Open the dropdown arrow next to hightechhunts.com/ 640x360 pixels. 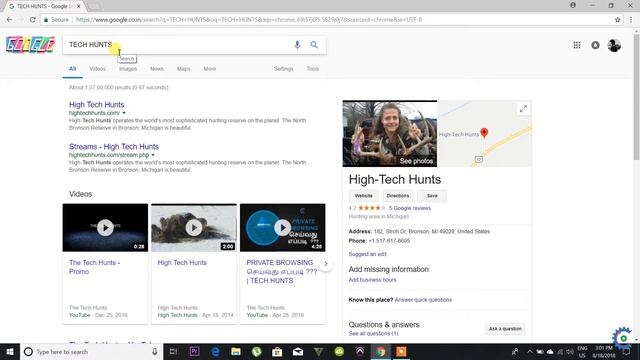click(124, 113)
